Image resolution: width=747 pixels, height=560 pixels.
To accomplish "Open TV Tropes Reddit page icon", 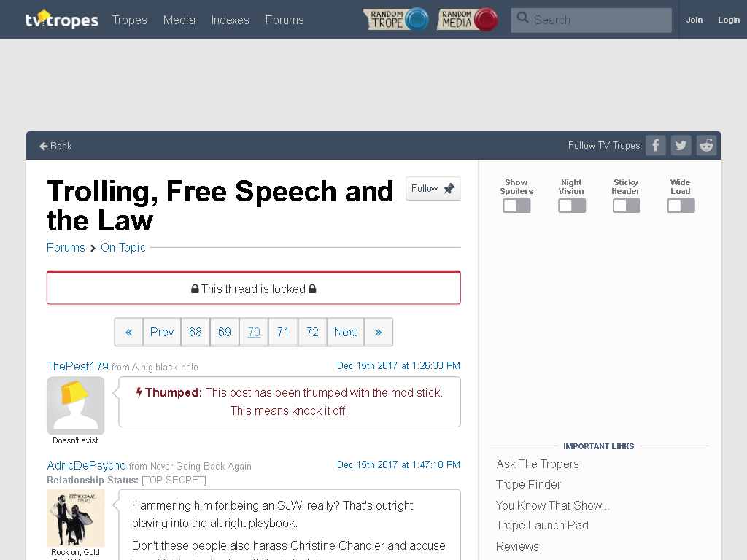I will point(706,145).
